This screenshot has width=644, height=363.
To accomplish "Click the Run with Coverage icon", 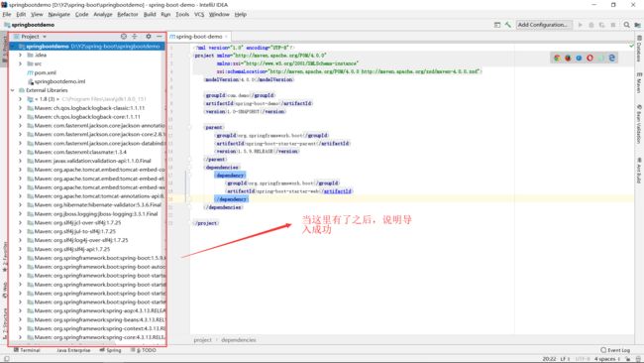I will point(602,25).
